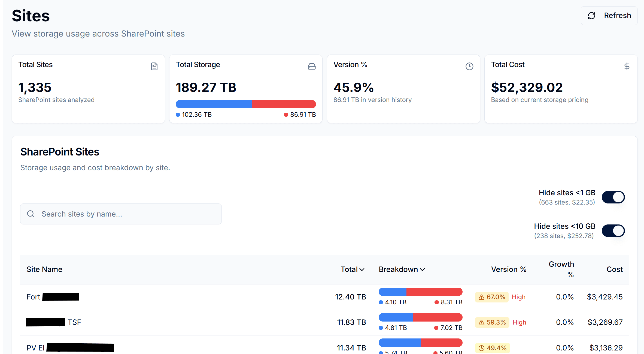Sort by the Site Name column header
The width and height of the screenshot is (644, 354).
click(44, 269)
